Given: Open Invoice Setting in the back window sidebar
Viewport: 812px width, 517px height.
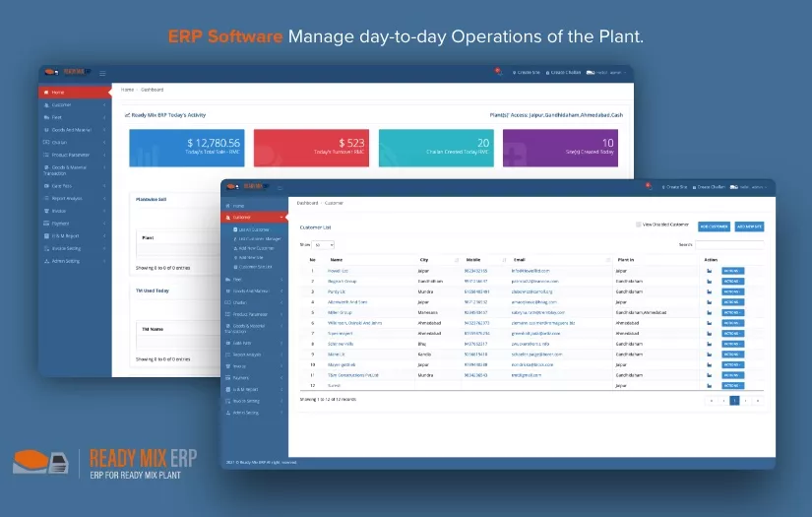Looking at the screenshot, I should click(75, 249).
